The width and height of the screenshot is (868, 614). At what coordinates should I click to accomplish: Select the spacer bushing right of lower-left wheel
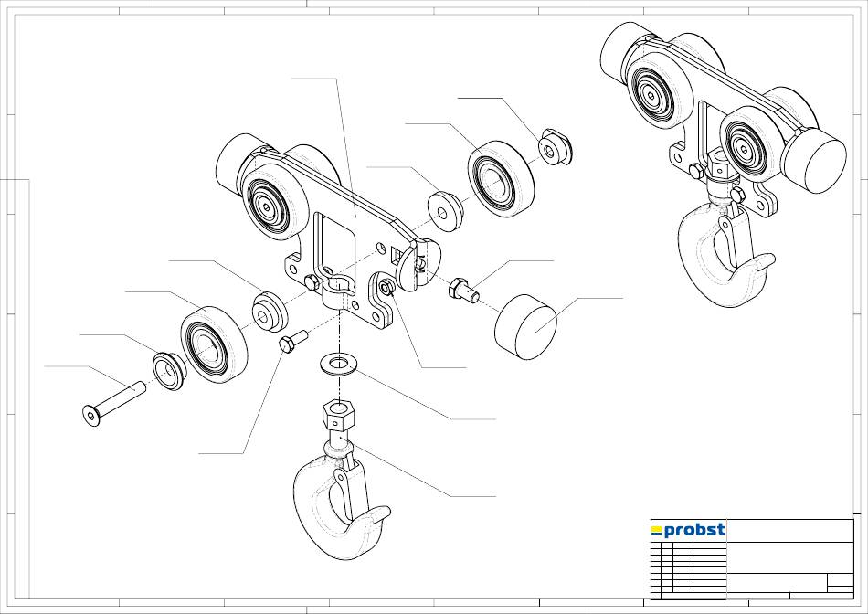(270, 312)
